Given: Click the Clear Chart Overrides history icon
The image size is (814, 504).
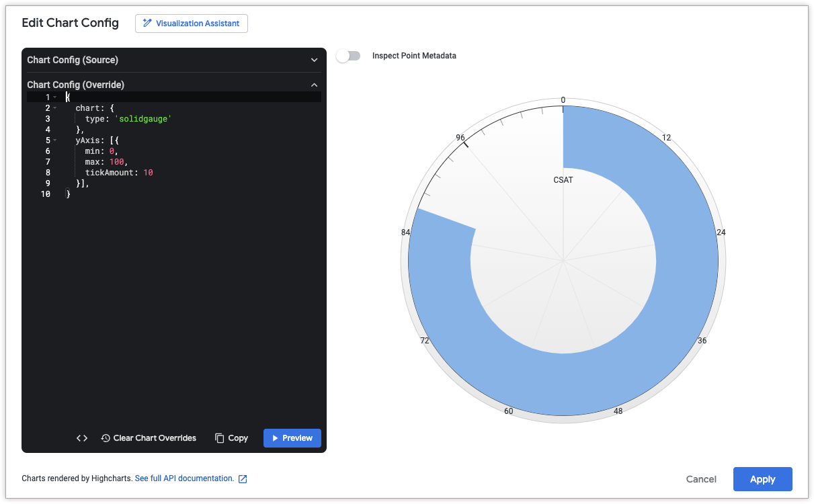Looking at the screenshot, I should (x=106, y=438).
